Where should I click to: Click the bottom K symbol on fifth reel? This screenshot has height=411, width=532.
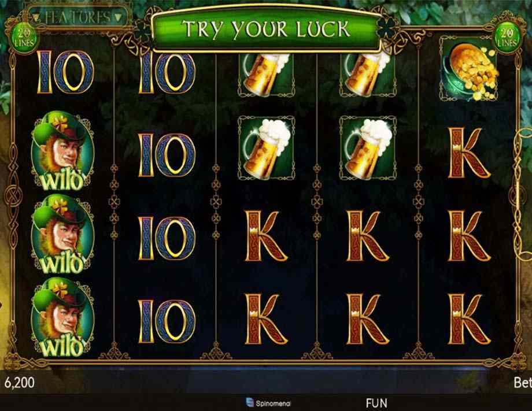(x=469, y=319)
